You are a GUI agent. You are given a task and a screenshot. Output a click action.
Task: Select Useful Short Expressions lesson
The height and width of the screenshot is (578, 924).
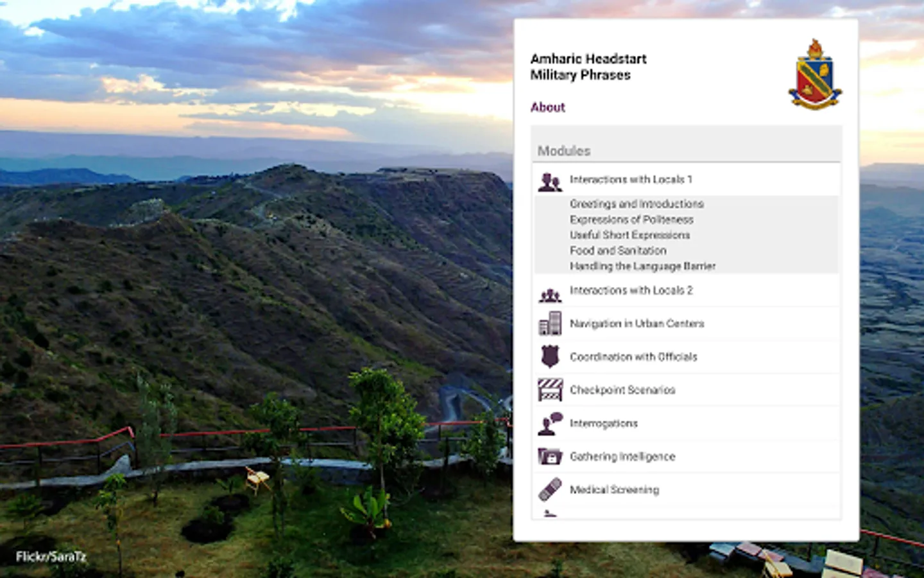pyautogui.click(x=629, y=235)
